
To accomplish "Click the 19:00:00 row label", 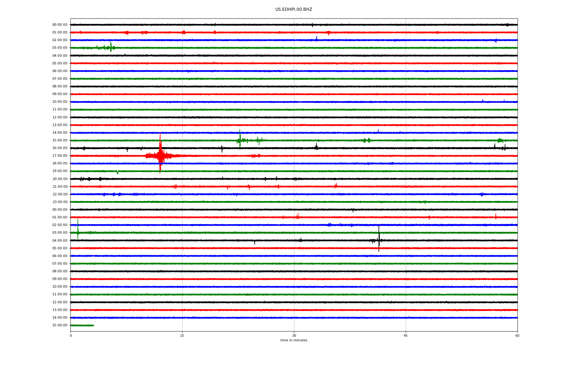I will 60,171.
